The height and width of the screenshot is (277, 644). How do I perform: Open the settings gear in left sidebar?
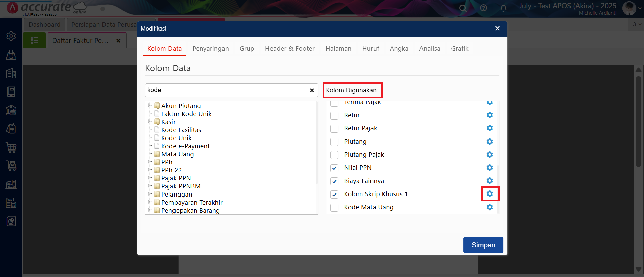coord(11,36)
